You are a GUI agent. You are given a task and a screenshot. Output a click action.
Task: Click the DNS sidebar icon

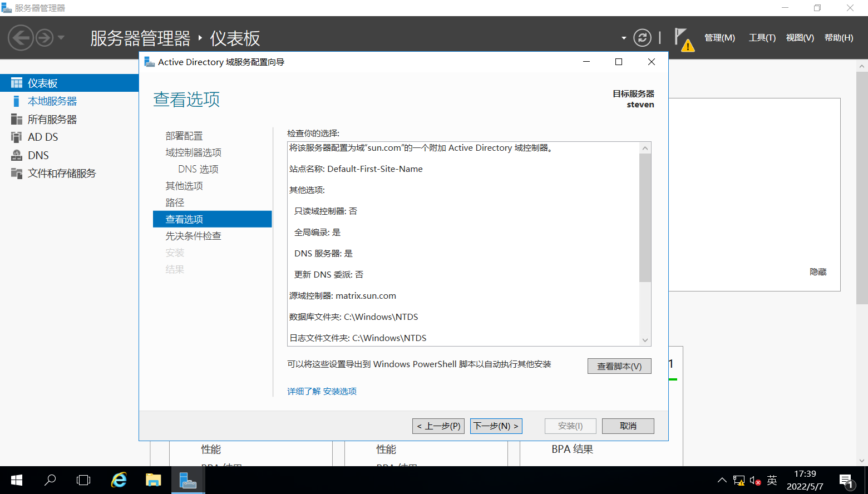coord(17,155)
